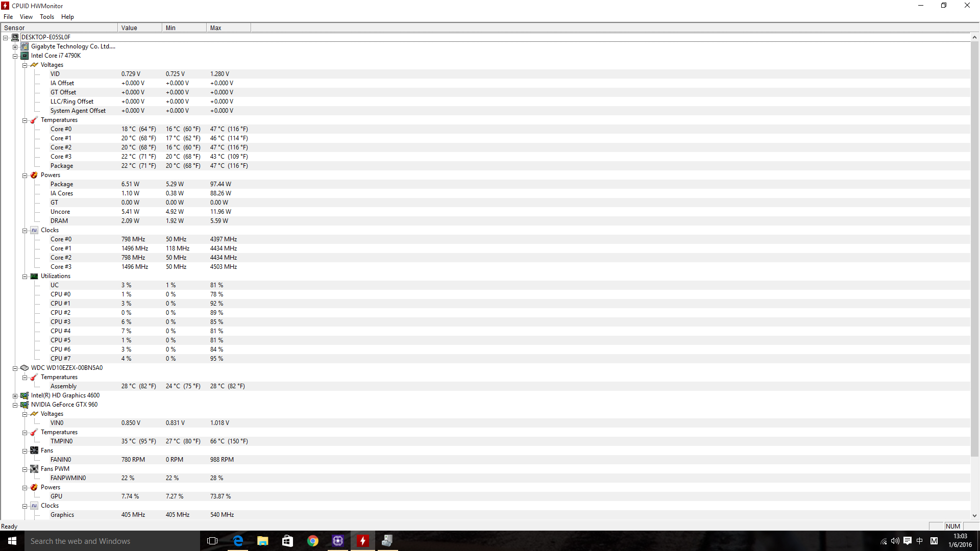Expand the Intel(R) HD Graphics 4600 node
Image resolution: width=980 pixels, height=551 pixels.
pyautogui.click(x=15, y=396)
